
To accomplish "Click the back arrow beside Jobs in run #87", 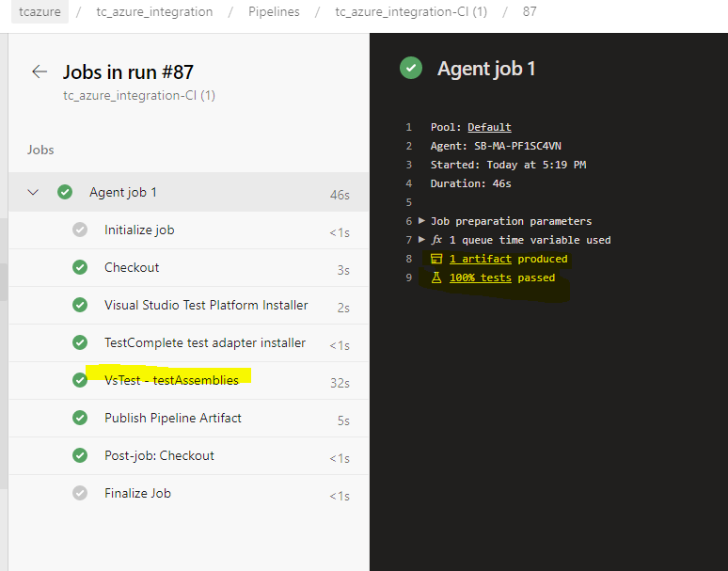I will pyautogui.click(x=40, y=71).
